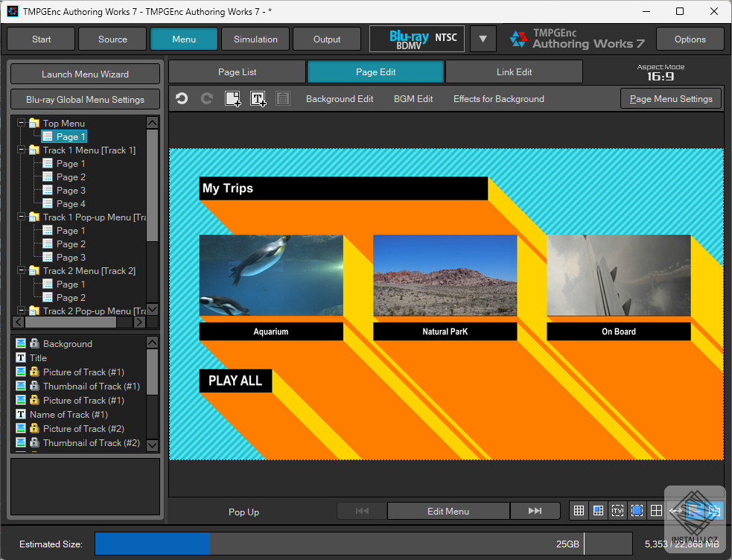732x560 pixels.
Task: Toggle the lock on Thumbnail of Track (#2)
Action: click(34, 442)
